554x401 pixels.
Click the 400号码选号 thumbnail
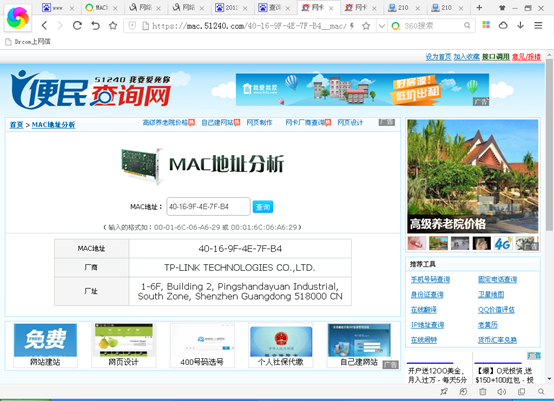[x=202, y=345]
